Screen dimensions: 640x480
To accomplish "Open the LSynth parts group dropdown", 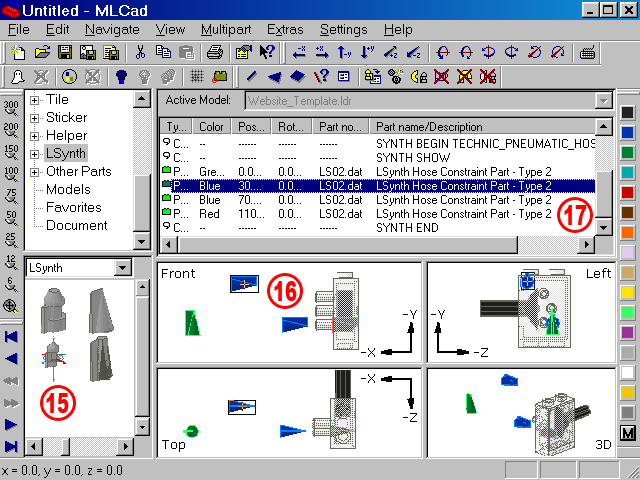I will tap(122, 268).
